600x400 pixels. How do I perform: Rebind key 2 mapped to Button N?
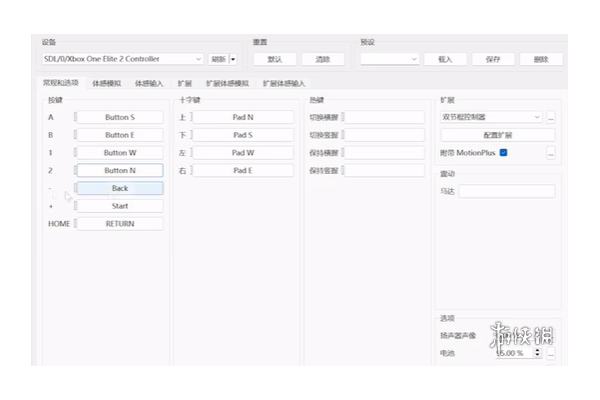coord(120,170)
